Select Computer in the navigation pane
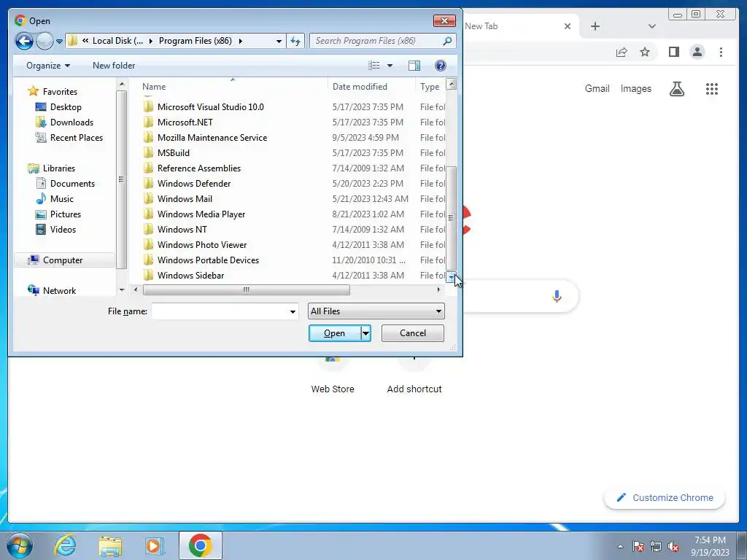 tap(63, 260)
